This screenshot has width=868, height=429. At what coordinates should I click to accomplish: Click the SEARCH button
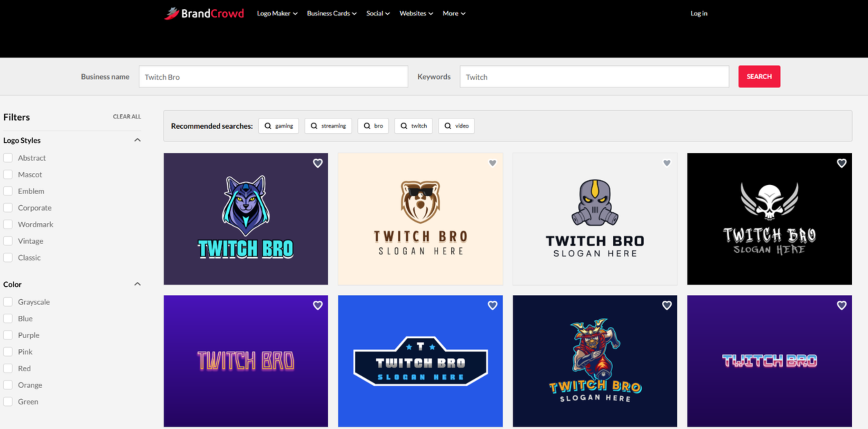759,77
